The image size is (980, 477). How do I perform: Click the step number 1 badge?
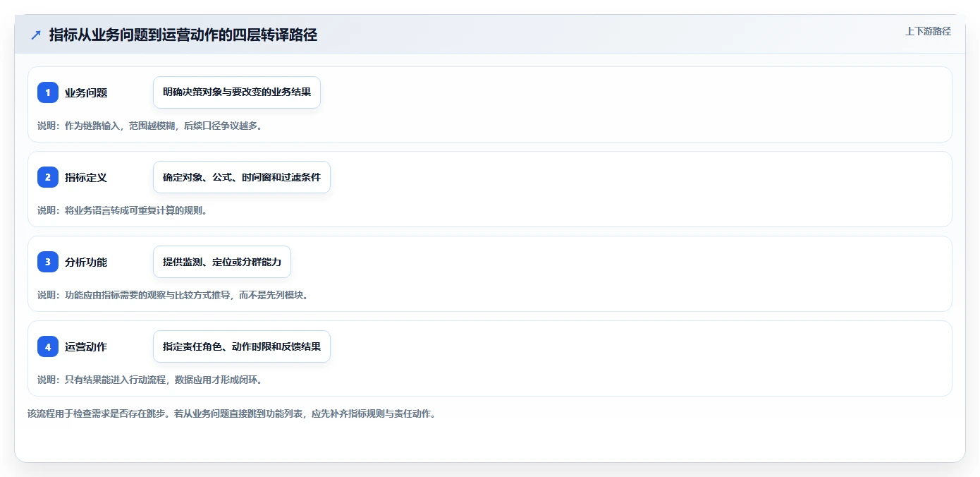tap(48, 92)
